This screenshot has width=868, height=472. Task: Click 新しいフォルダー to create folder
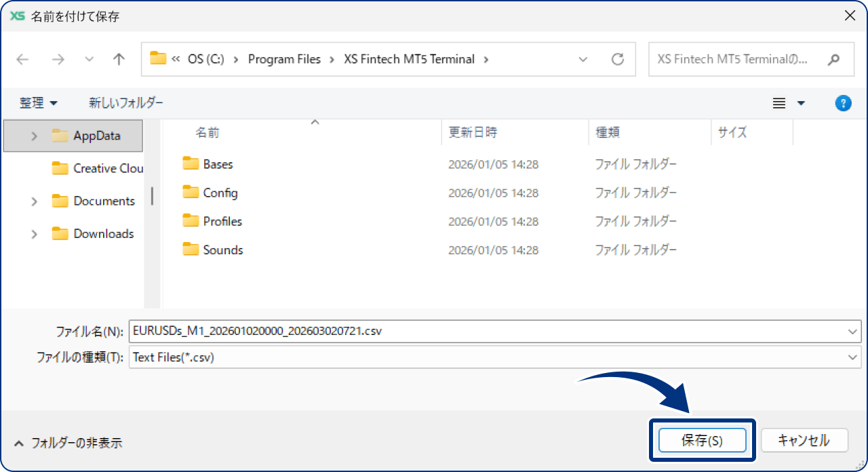click(126, 103)
